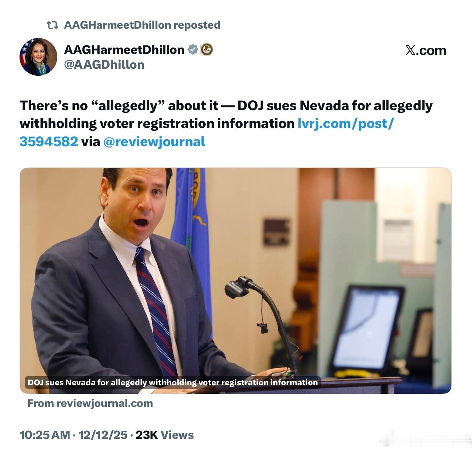Click the repost arrows icon
Screen dimensions: 476x451
tap(52, 25)
